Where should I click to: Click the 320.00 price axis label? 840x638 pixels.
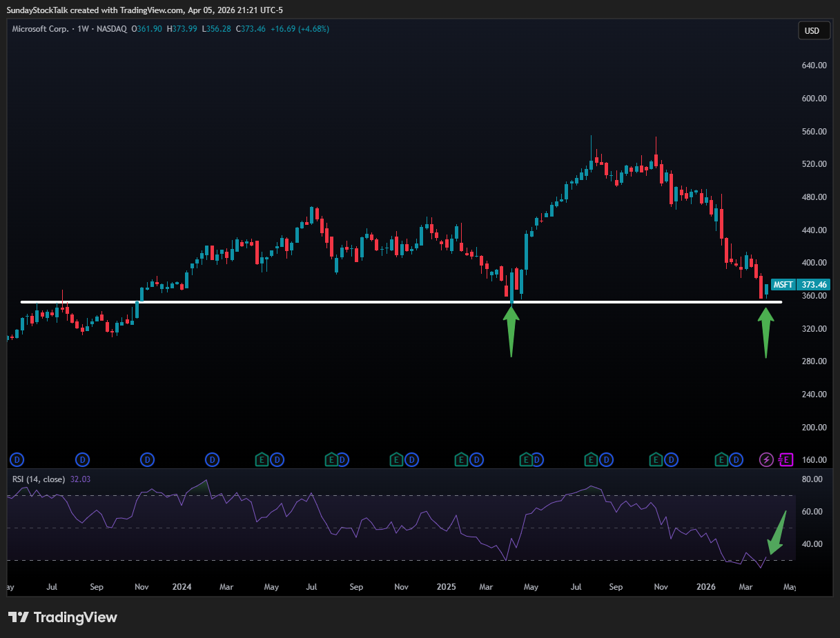(813, 329)
